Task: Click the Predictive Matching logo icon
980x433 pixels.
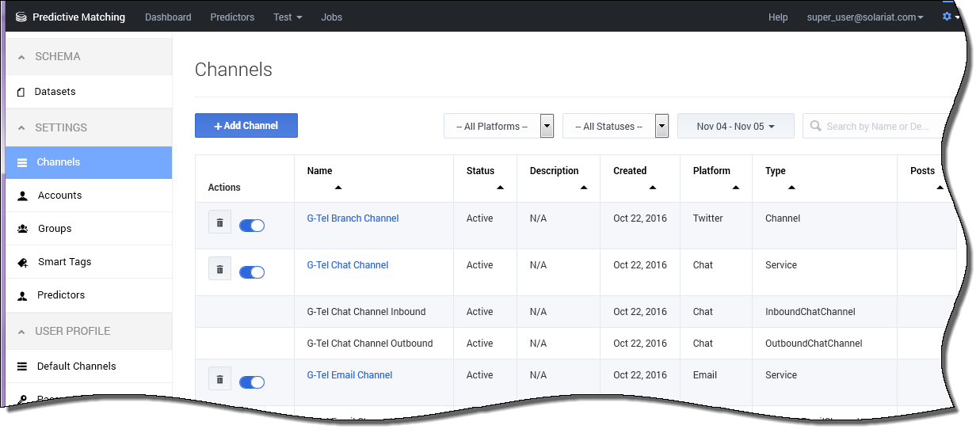Action: tap(21, 17)
